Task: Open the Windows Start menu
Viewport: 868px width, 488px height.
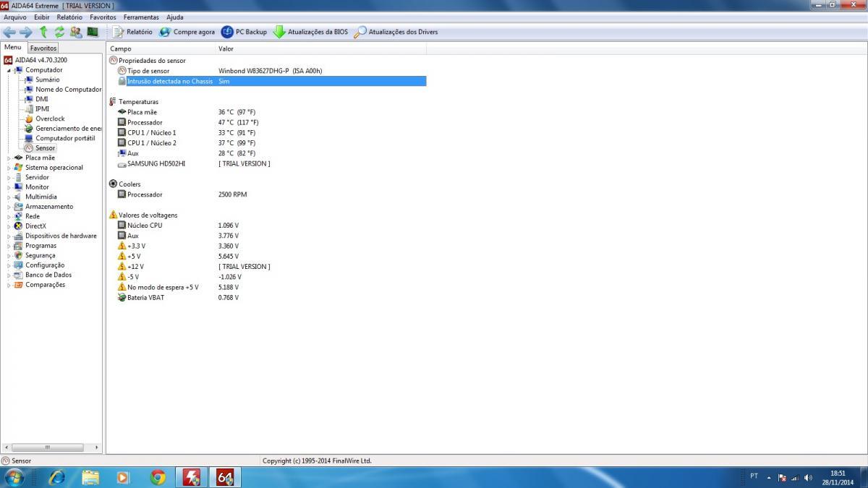Action: (x=14, y=477)
